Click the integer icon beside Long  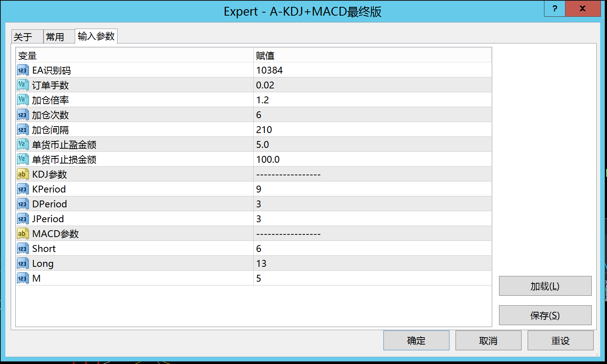tap(23, 263)
